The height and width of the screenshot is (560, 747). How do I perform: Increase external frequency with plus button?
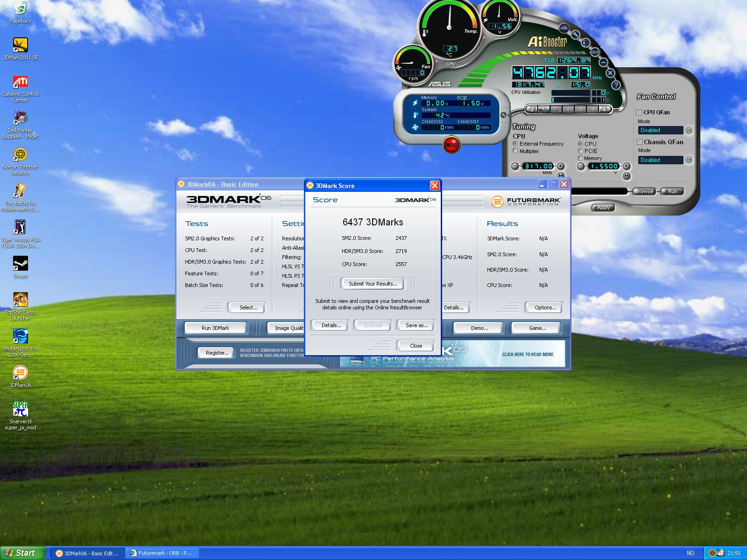point(560,166)
